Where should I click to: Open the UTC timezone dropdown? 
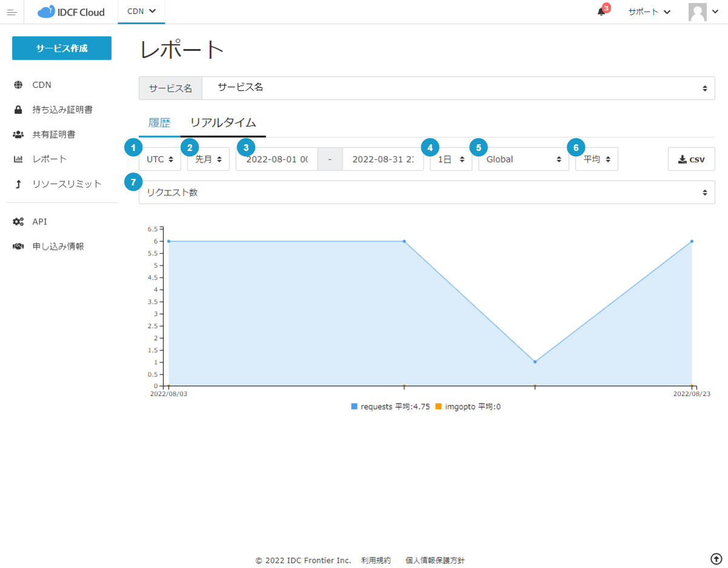coord(160,159)
